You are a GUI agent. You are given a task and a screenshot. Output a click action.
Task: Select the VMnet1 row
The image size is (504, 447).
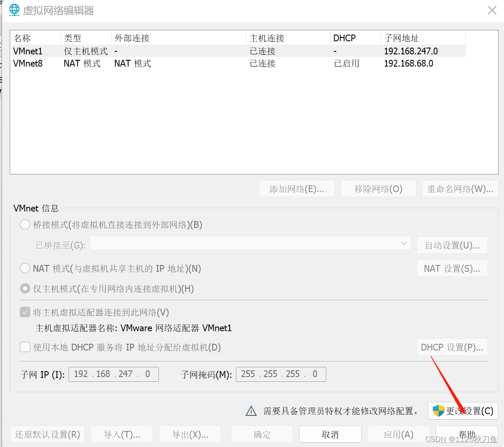click(x=239, y=51)
